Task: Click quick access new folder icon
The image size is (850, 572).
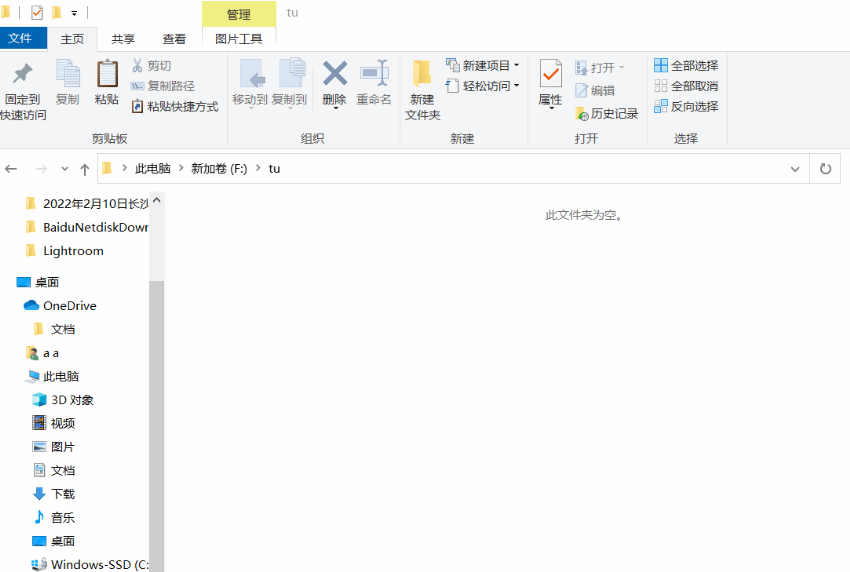Action: (x=56, y=12)
